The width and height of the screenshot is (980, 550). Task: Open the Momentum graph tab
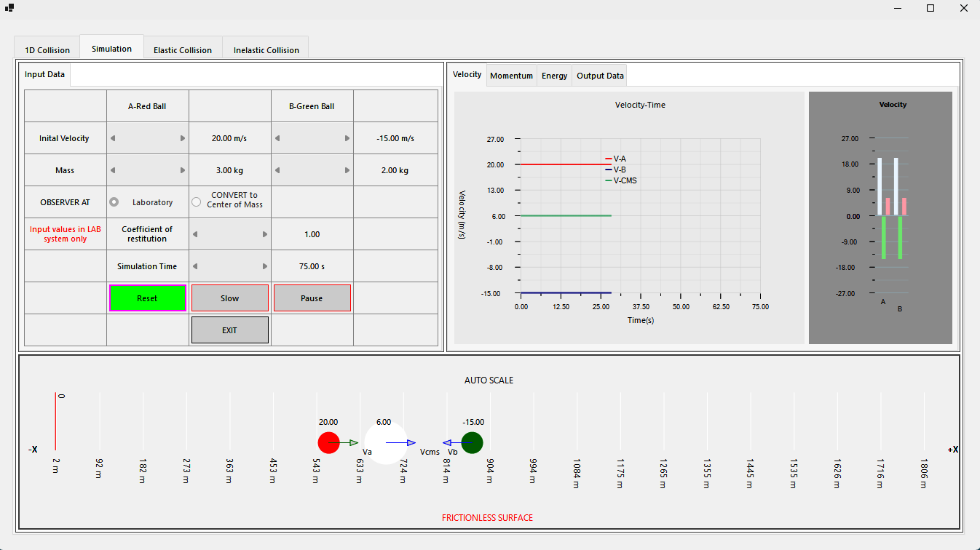coord(511,76)
